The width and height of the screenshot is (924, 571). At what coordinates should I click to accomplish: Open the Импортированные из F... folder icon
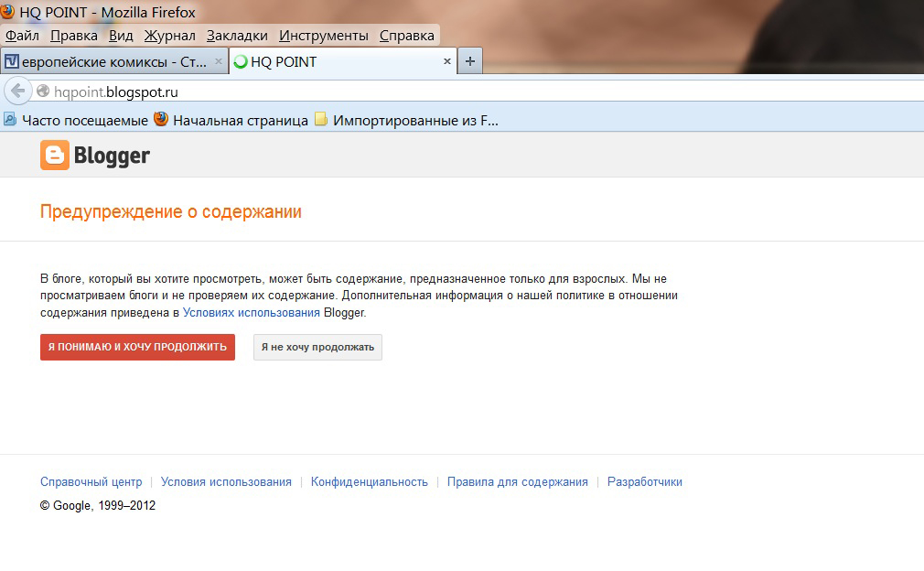click(x=320, y=120)
